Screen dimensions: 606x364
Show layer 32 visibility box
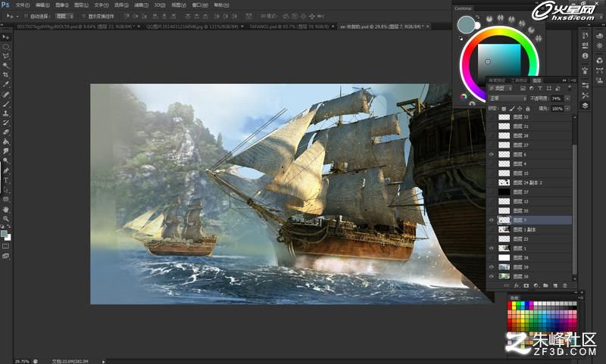[491, 117]
